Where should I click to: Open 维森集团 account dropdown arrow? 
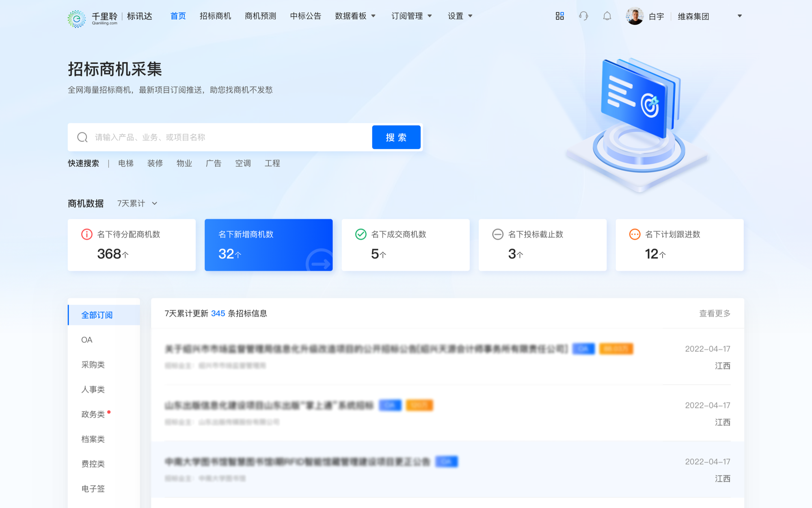740,16
